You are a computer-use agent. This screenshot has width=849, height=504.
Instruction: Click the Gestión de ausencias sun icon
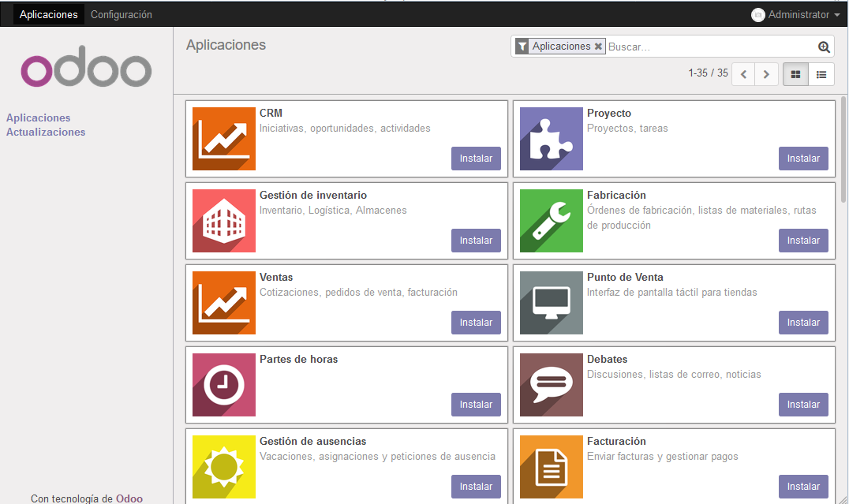(223, 467)
